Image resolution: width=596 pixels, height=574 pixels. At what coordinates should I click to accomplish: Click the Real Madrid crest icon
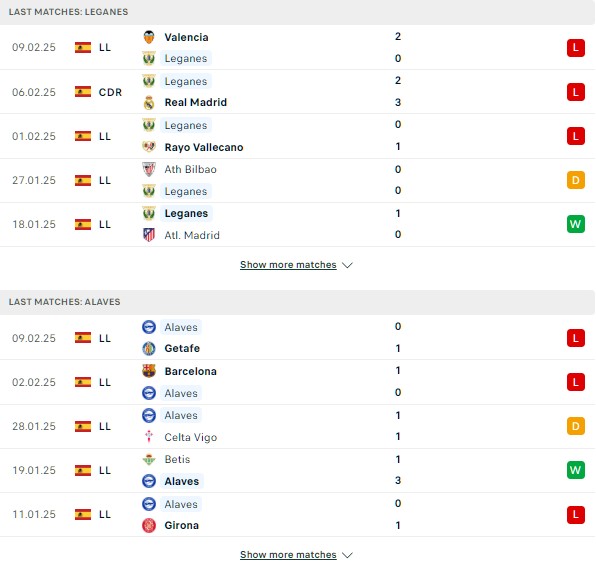[x=149, y=103]
